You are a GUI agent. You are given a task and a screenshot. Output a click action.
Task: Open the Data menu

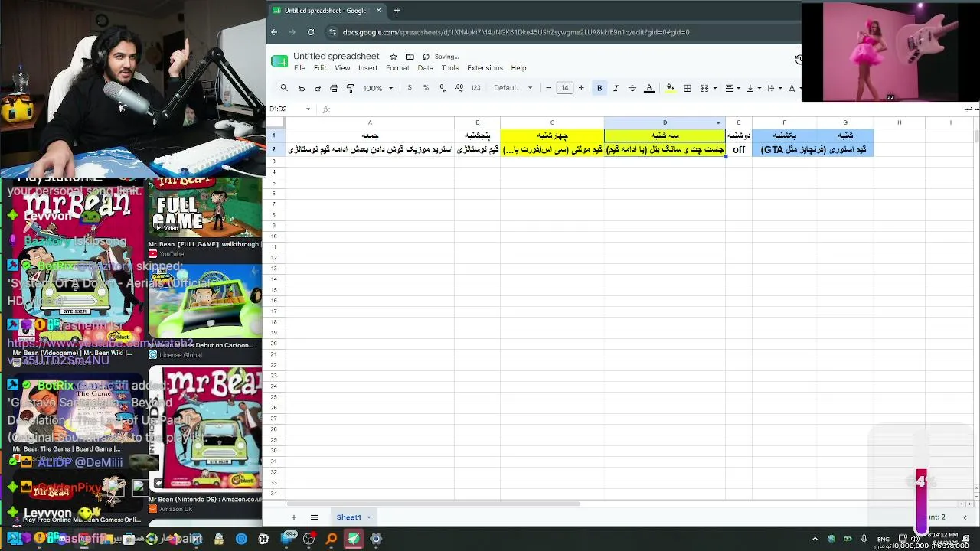click(425, 68)
